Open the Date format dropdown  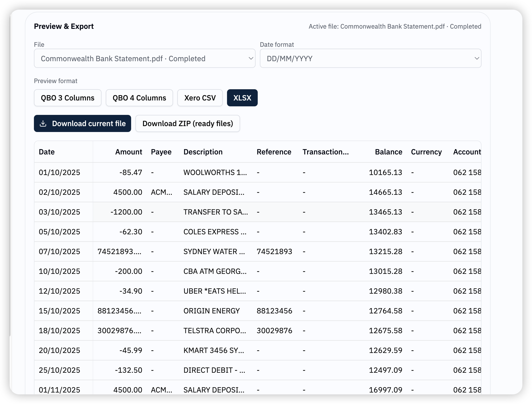point(370,58)
